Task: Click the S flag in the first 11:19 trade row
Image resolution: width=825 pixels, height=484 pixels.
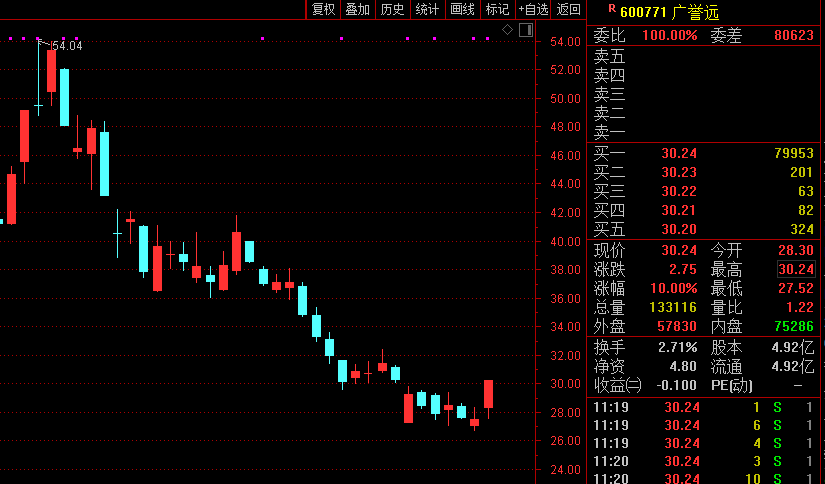Action: (786, 407)
